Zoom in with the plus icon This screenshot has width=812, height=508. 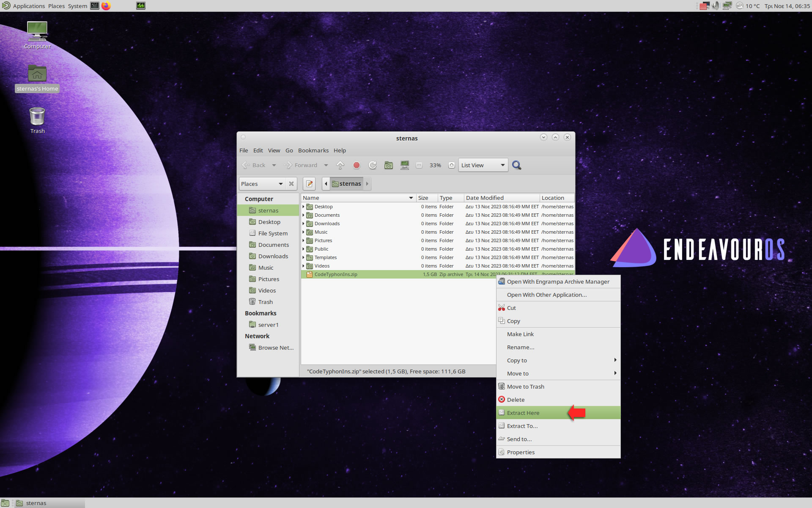452,165
